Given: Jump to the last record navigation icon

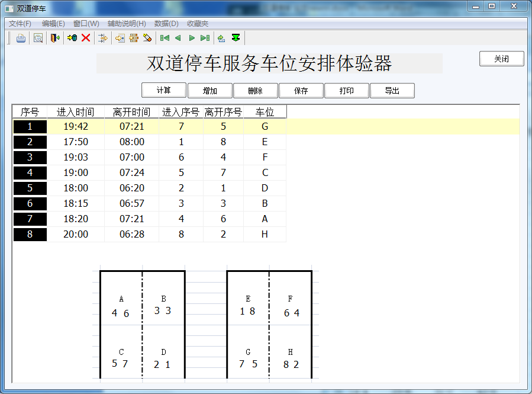Looking at the screenshot, I should (205, 38).
